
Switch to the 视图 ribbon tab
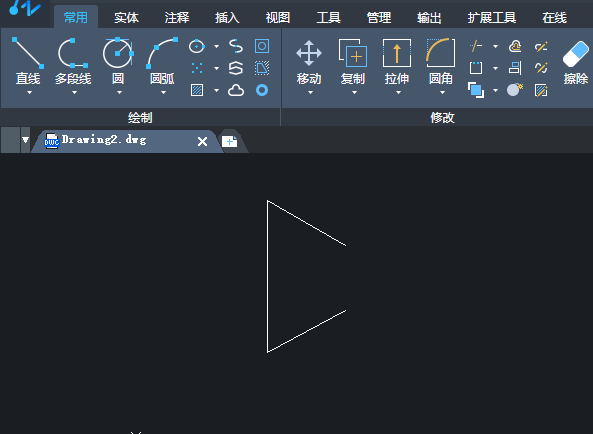tap(278, 17)
